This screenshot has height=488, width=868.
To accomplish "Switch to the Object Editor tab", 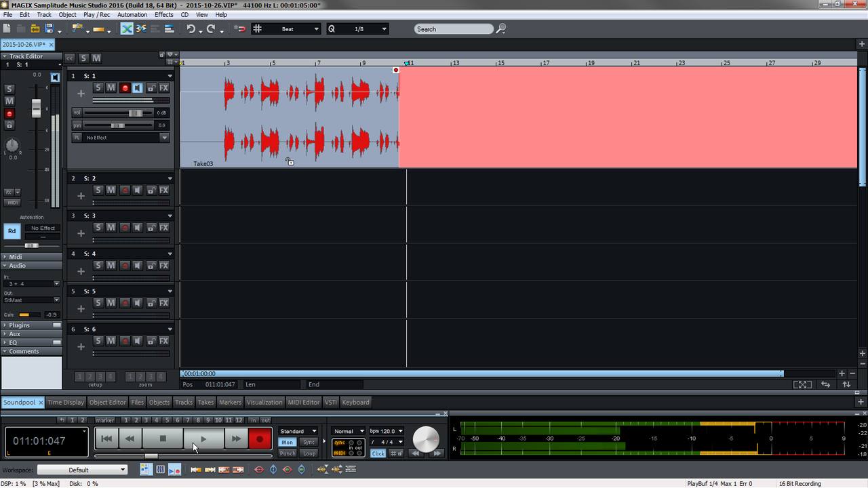I will point(108,402).
